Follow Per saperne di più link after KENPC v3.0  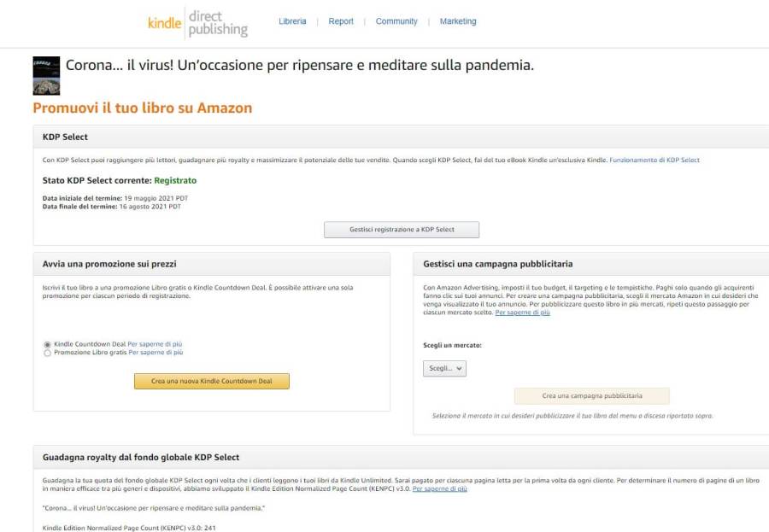pyautogui.click(x=439, y=489)
